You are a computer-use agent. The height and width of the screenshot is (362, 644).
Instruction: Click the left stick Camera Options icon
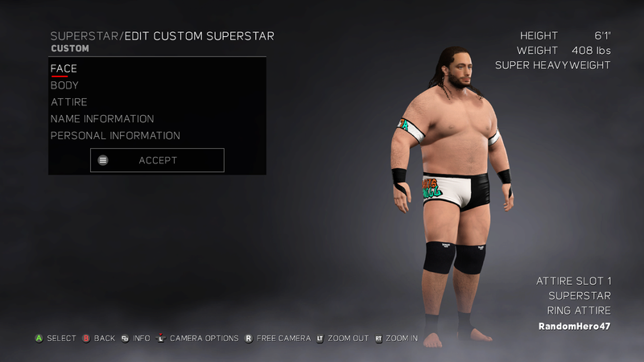tap(161, 338)
